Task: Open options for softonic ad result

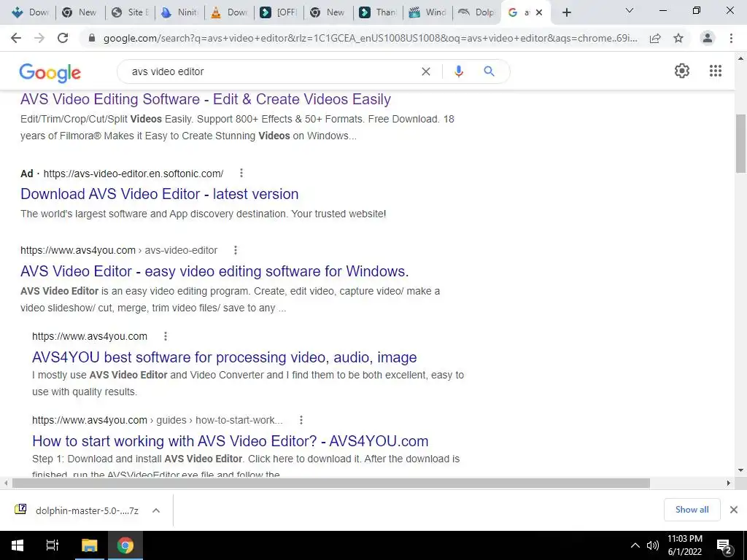Action: coord(241,173)
